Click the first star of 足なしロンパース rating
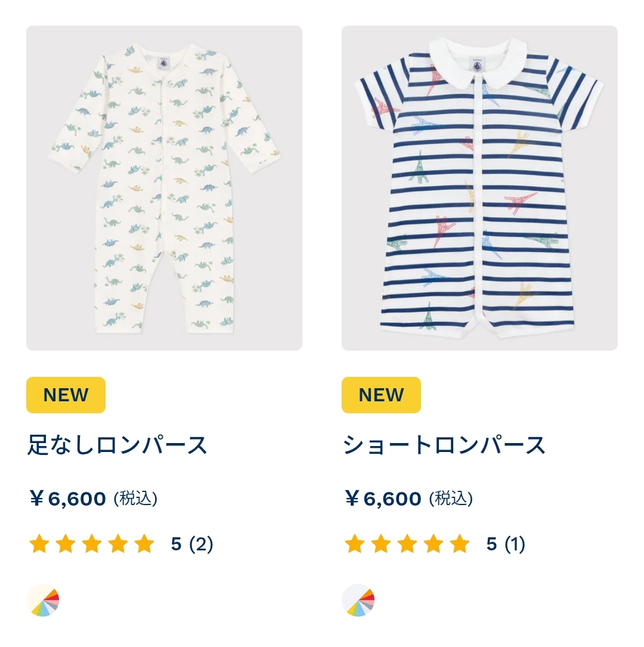Viewport: 644px width, 647px height. 39,543
